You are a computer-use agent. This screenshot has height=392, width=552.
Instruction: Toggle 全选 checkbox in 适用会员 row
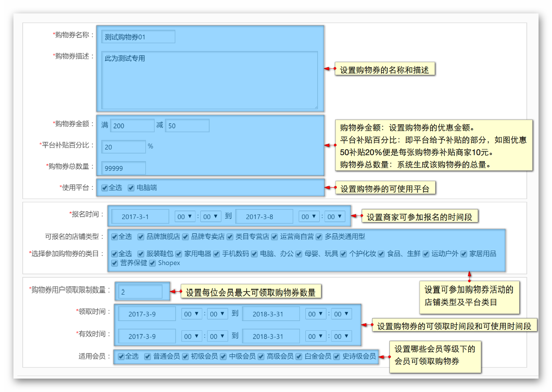click(x=121, y=356)
